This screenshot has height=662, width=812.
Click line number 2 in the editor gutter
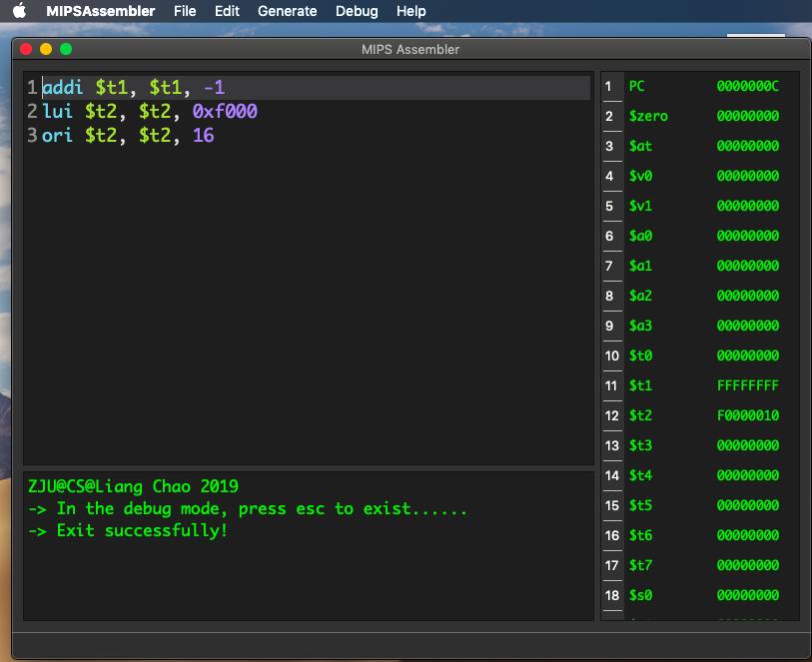pos(32,111)
